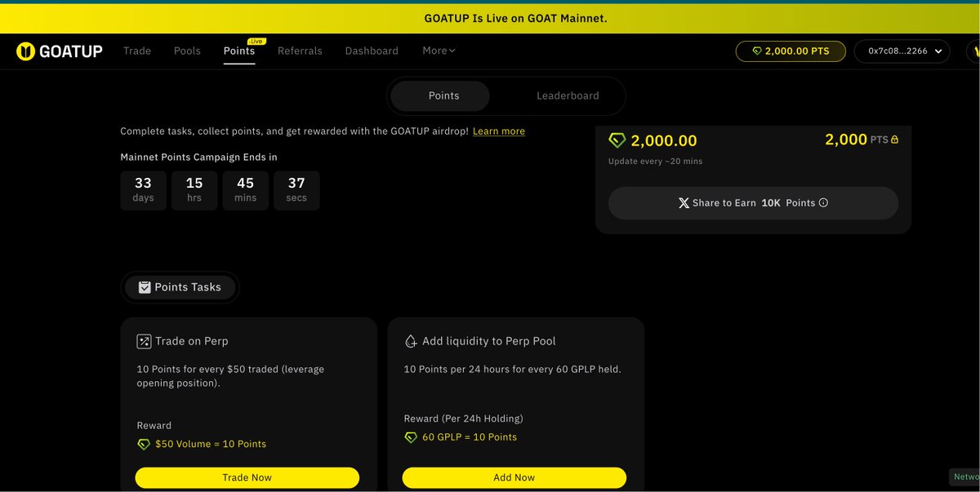The height and width of the screenshot is (492, 980).
Task: Click "Add liquidity to Perp Pool" title
Action: (489, 342)
